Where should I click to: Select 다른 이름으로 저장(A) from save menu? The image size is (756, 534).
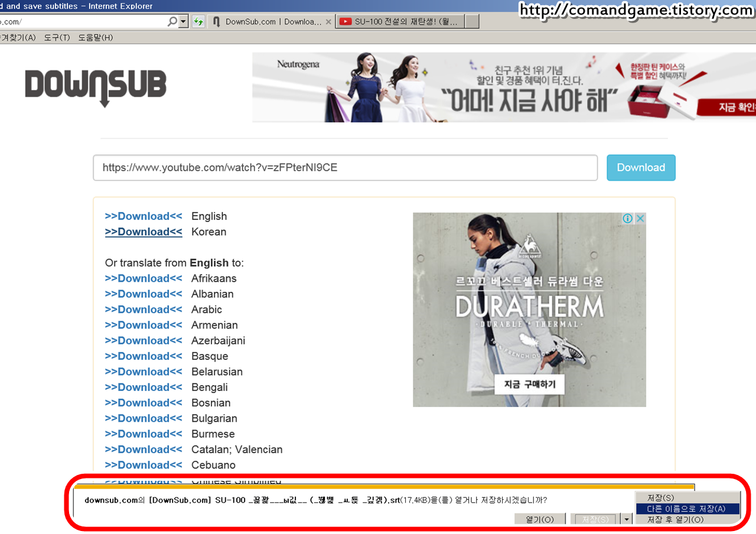point(686,509)
